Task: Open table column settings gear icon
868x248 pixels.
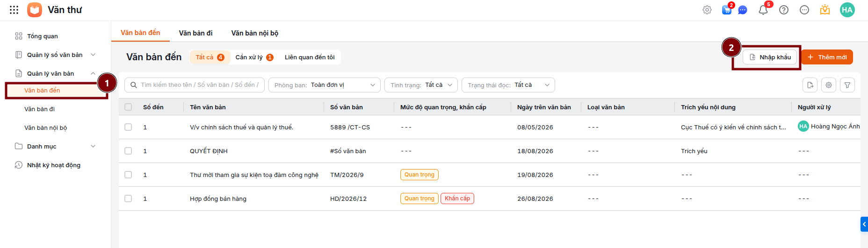Action: pos(829,85)
